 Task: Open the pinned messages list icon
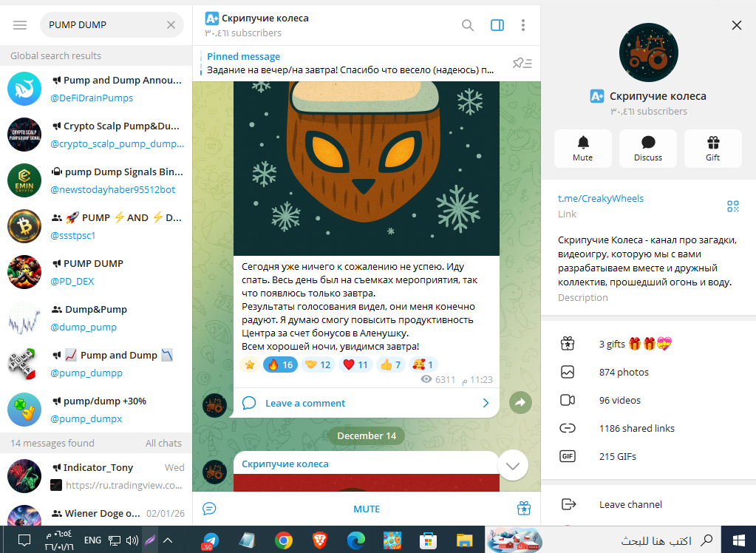522,64
